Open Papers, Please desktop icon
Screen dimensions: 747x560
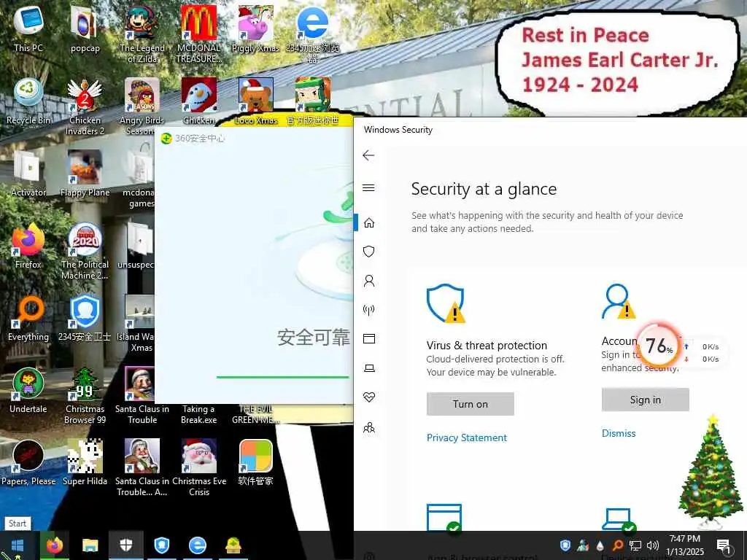[x=28, y=463]
